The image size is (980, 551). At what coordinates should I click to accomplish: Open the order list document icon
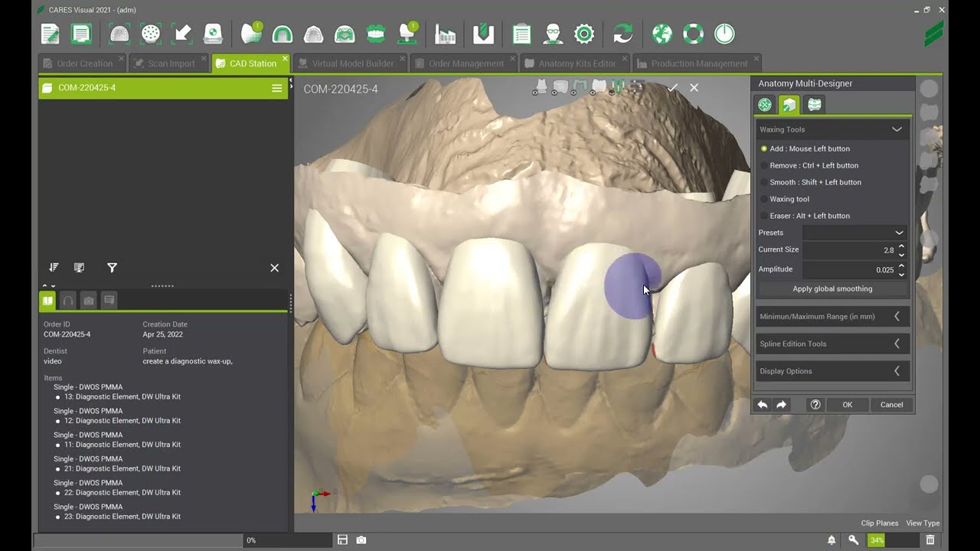pos(80,34)
